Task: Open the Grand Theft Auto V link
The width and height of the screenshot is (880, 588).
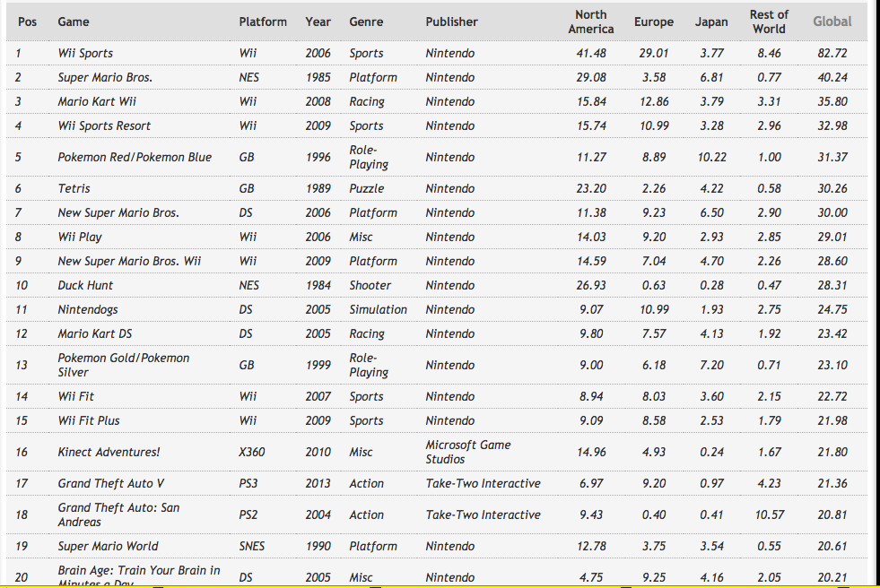Action: pos(110,484)
